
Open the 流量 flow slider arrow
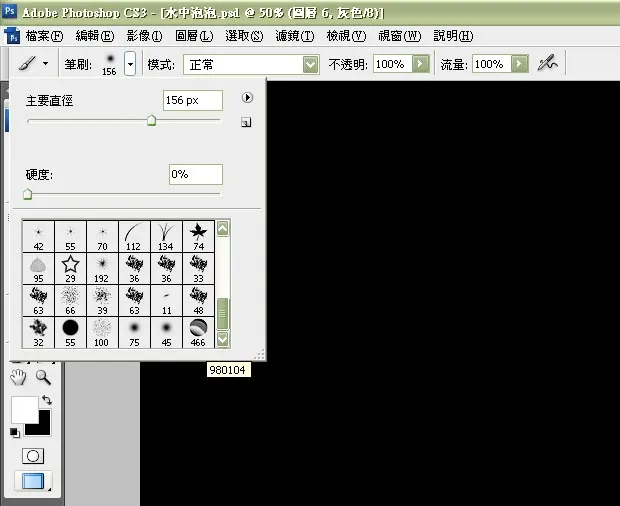pyautogui.click(x=520, y=64)
